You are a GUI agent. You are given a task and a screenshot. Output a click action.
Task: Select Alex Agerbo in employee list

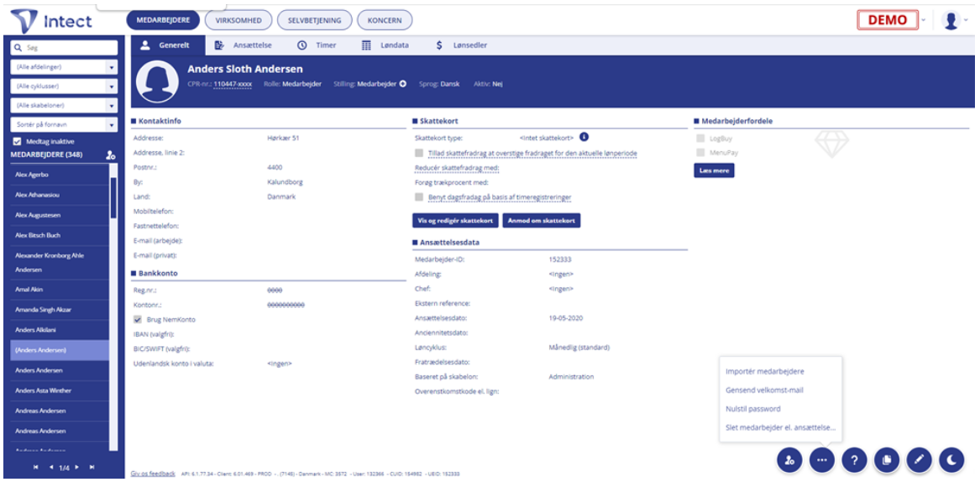pyautogui.click(x=60, y=175)
